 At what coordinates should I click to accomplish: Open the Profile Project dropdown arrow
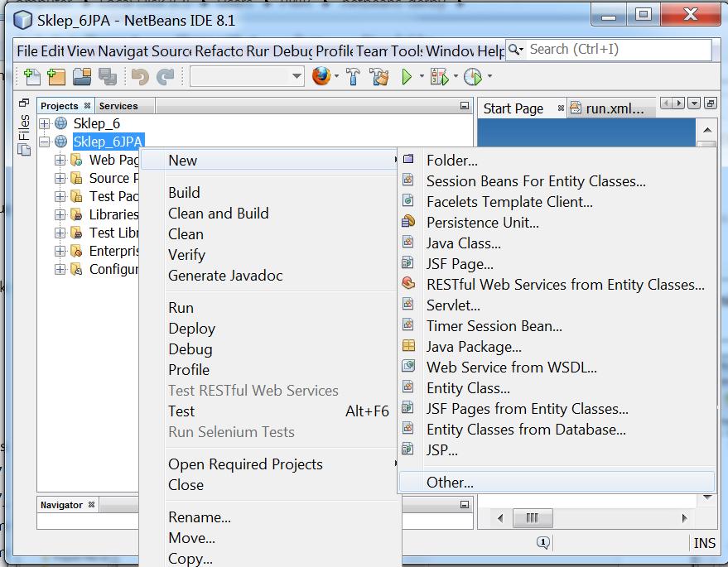[x=489, y=76]
